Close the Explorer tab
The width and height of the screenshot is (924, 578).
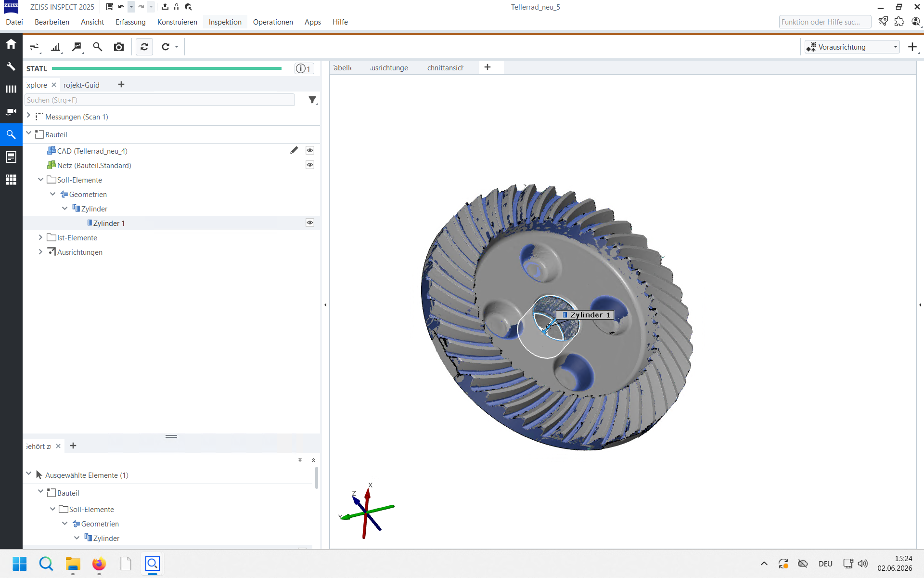pyautogui.click(x=54, y=85)
